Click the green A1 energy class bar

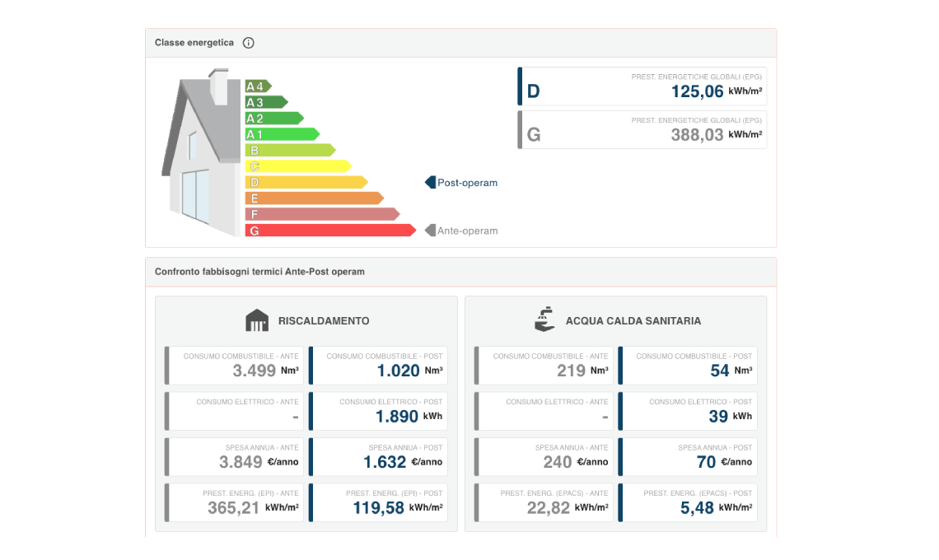[x=281, y=134]
